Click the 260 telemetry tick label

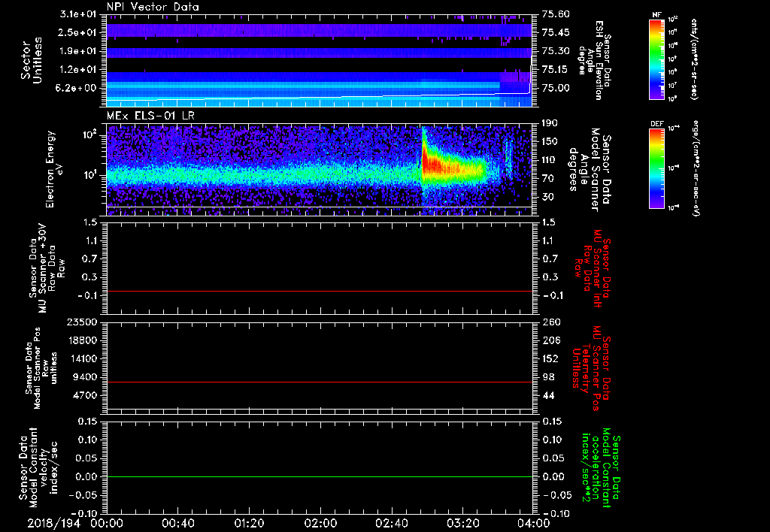551,322
